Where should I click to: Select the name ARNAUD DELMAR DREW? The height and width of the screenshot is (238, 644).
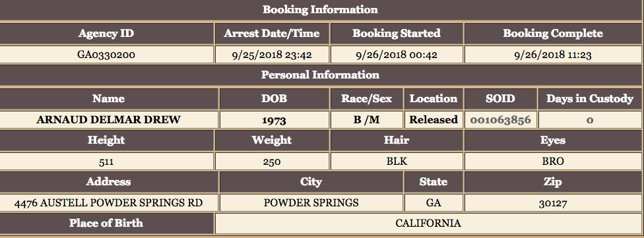(x=108, y=120)
